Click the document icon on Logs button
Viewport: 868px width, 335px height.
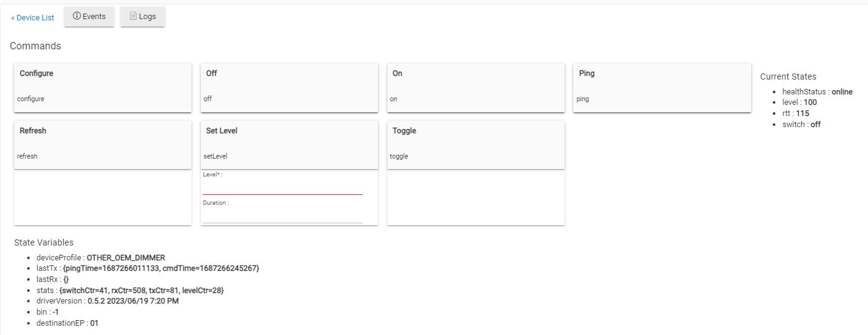tap(133, 17)
